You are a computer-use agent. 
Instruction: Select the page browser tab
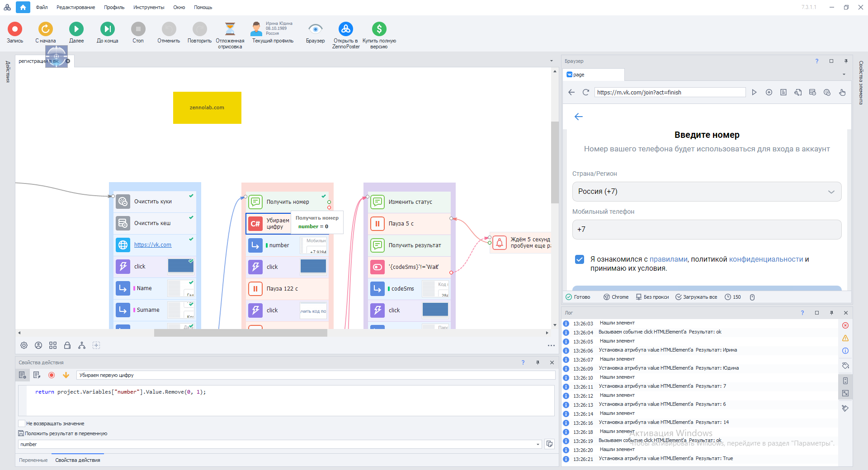click(x=594, y=75)
